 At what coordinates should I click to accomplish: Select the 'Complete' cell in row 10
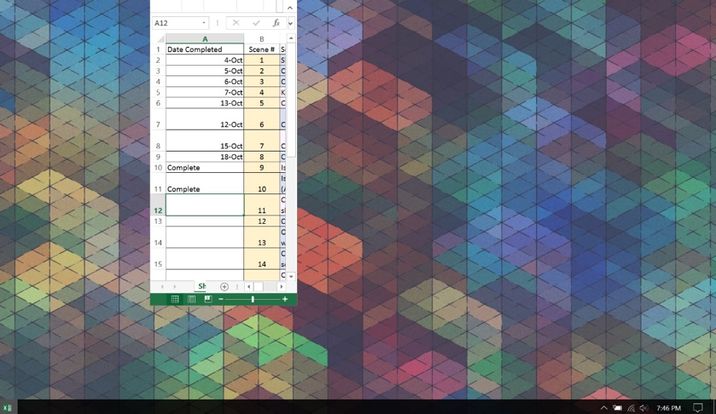[x=205, y=167]
